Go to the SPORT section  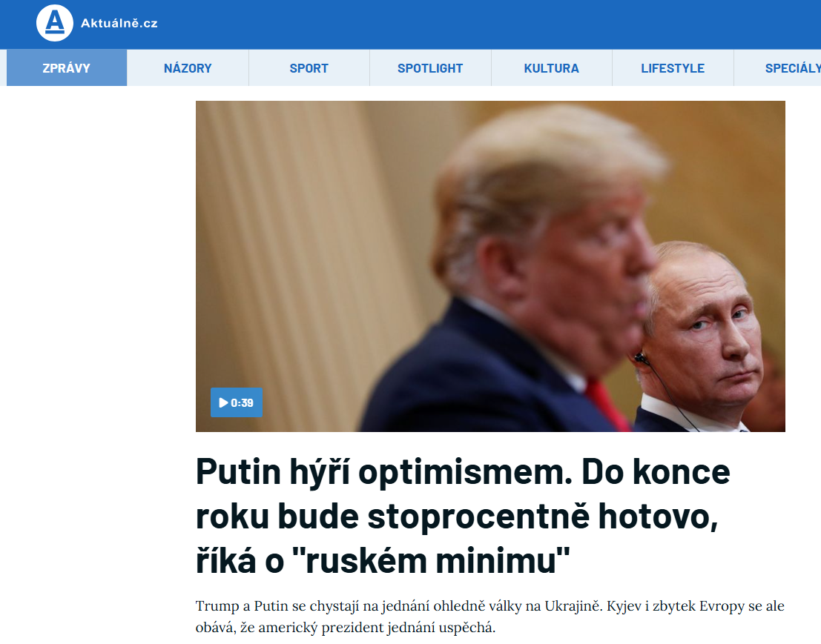(x=309, y=68)
